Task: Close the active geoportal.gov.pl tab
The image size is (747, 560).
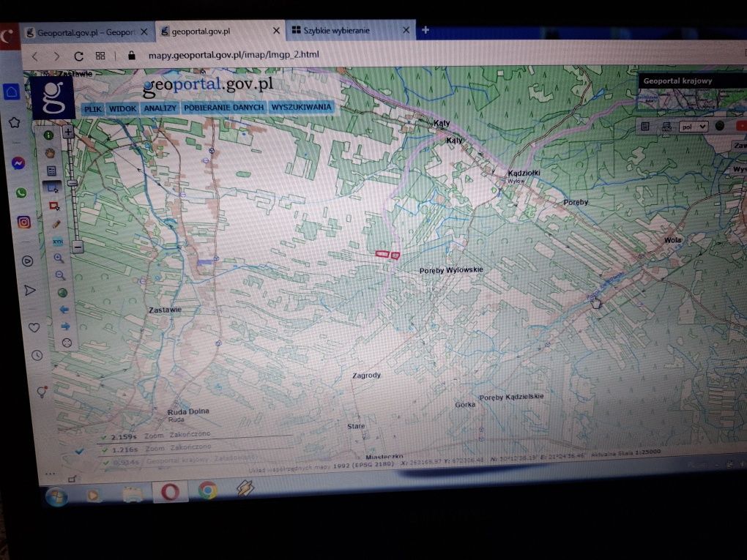Action: (x=276, y=31)
